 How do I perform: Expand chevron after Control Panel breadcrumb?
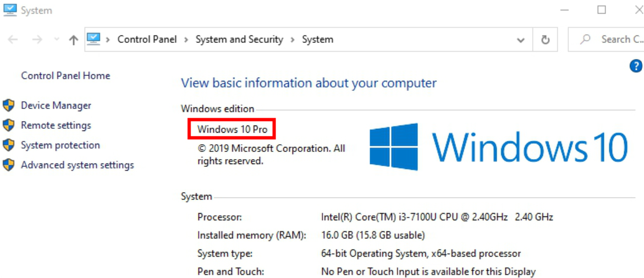(186, 40)
